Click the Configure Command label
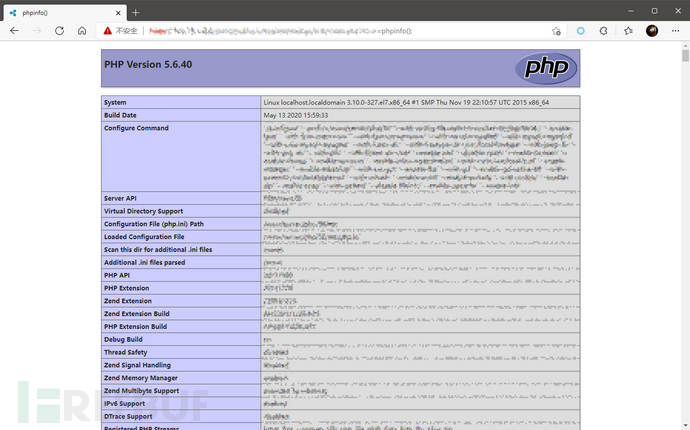 pos(136,128)
